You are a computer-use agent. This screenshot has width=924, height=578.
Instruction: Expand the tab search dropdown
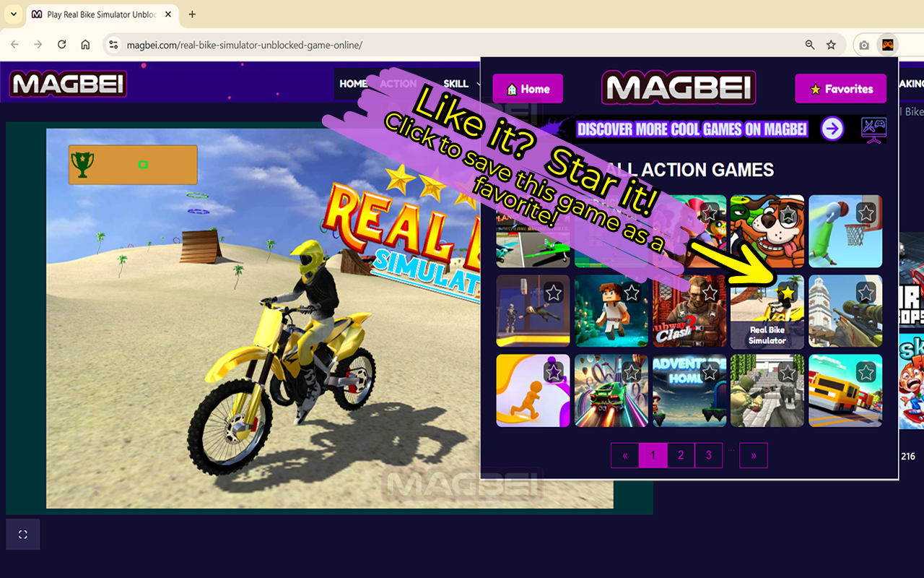click(13, 14)
